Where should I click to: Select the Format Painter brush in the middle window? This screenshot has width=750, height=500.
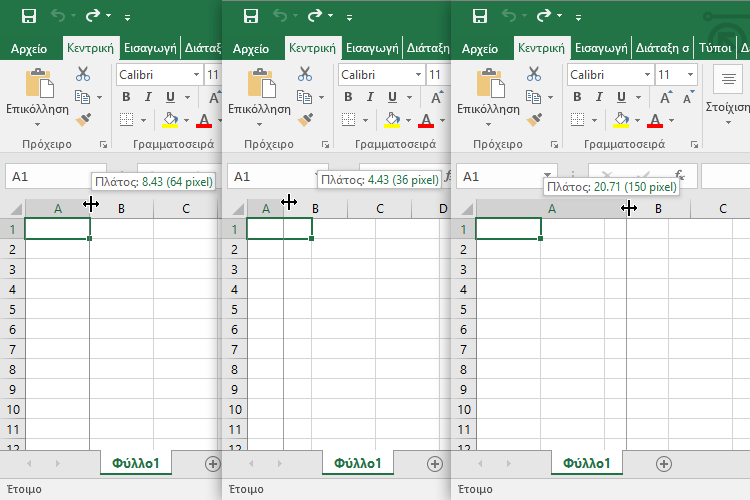point(305,120)
